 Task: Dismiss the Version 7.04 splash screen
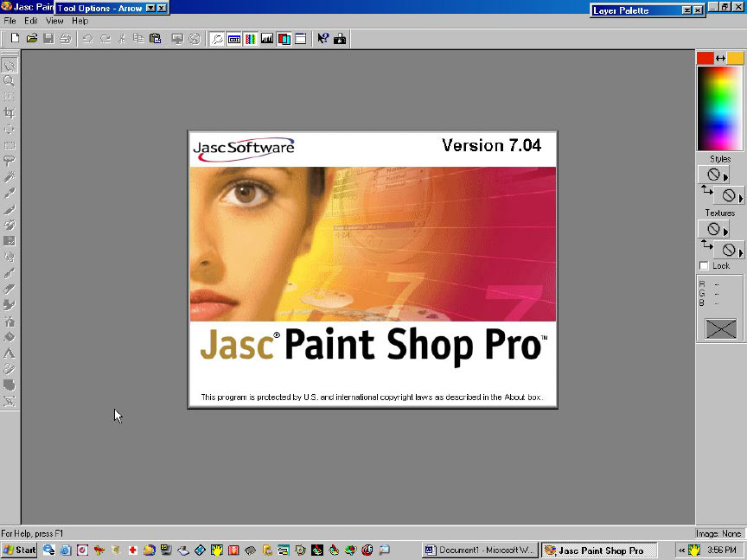pos(373,270)
